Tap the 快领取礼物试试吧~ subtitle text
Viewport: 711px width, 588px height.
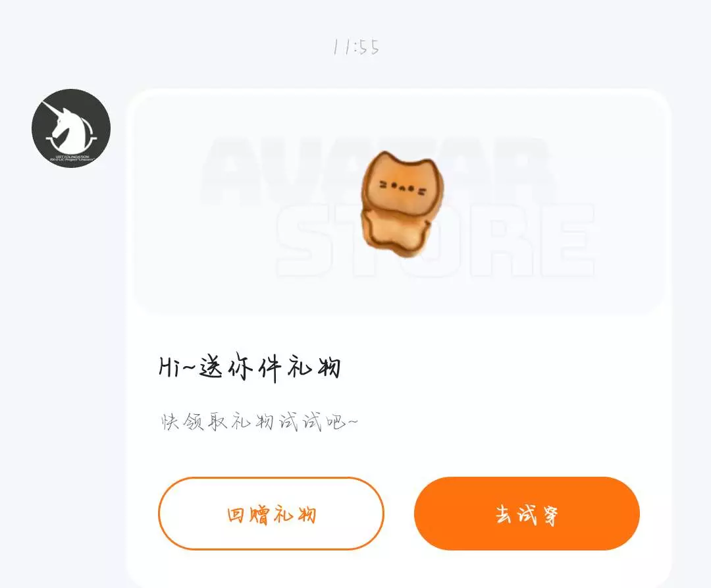[x=259, y=421]
